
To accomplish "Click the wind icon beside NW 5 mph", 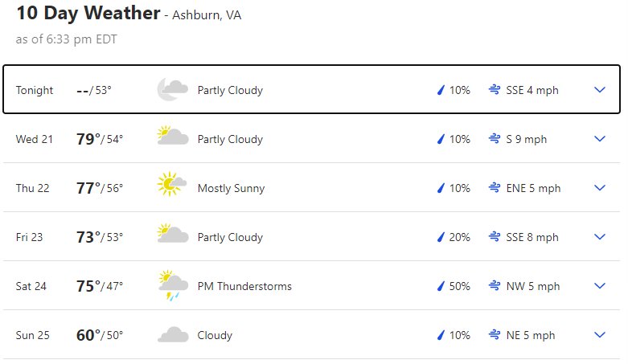I will [x=495, y=286].
